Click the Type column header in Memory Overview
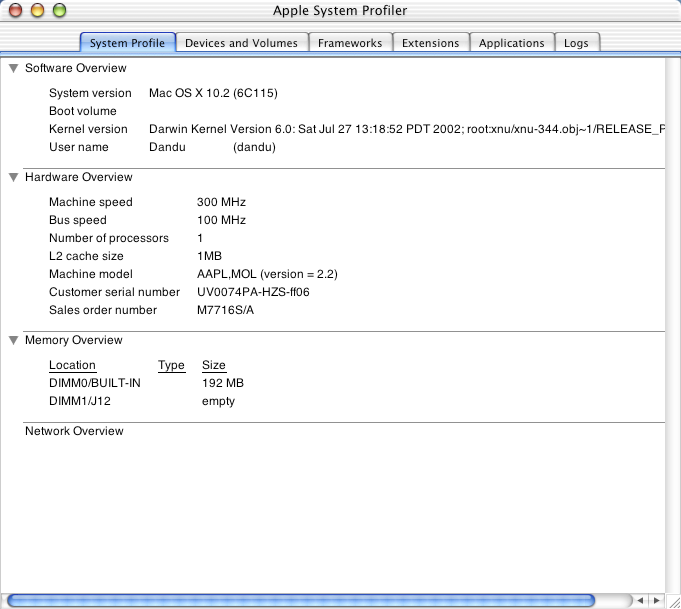 (x=171, y=365)
